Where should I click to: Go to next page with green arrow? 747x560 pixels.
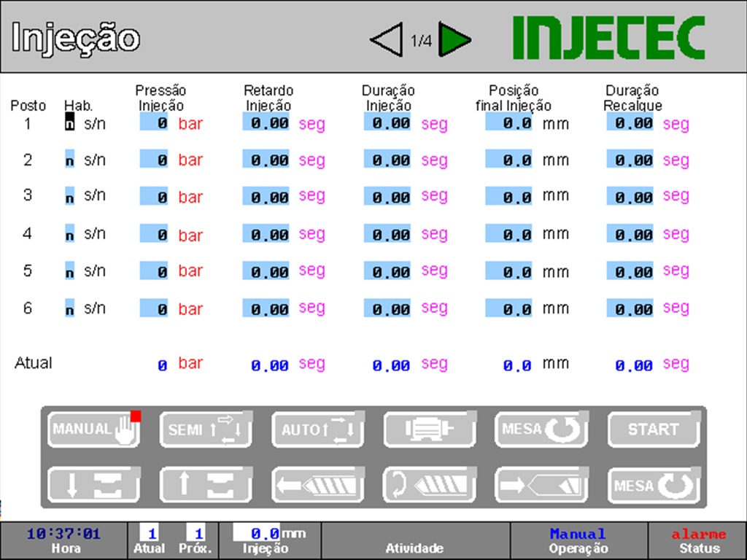454,41
